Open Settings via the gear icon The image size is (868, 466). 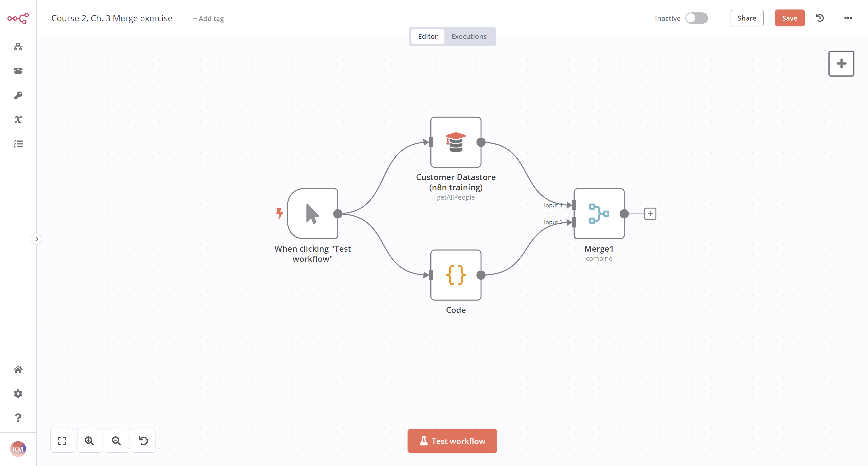click(18, 393)
